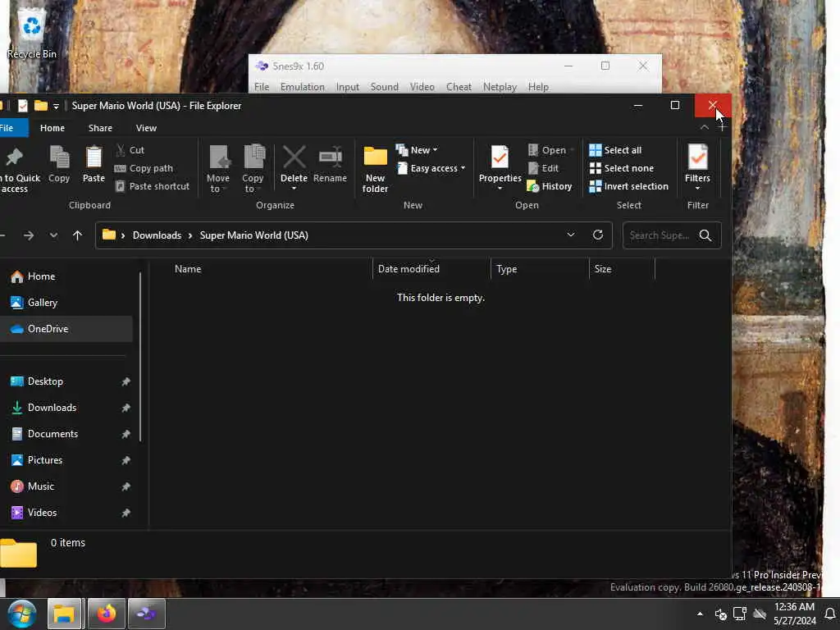This screenshot has height=630, width=840.
Task: Launch Firefox from the taskbar
Action: [106, 614]
